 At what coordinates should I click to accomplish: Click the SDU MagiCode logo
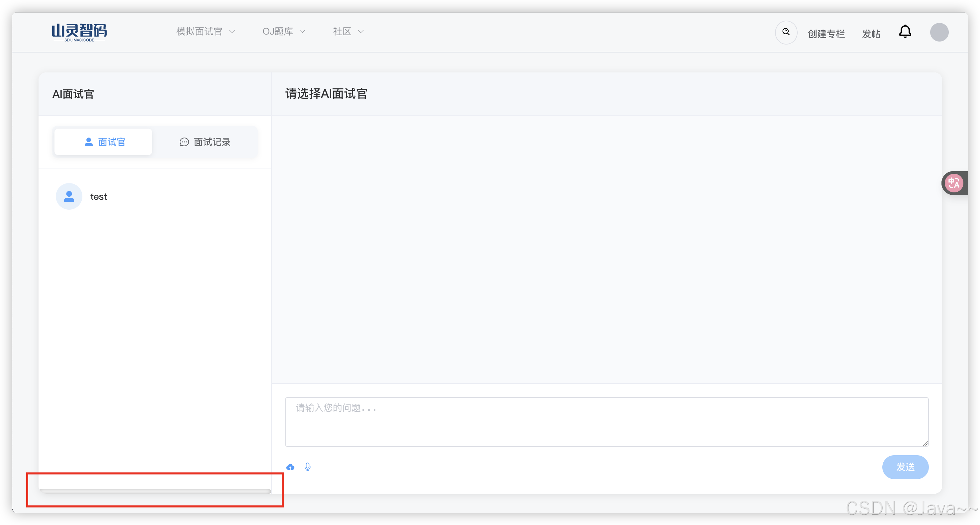79,32
